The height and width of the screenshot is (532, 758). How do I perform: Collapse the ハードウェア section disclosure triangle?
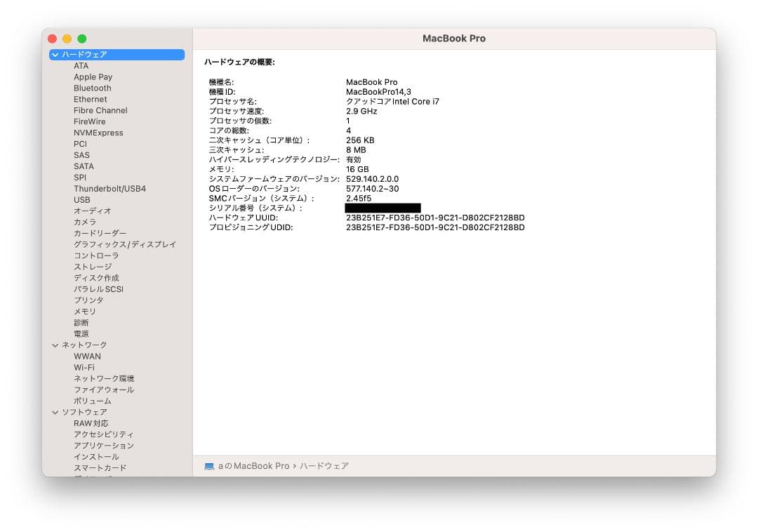(x=55, y=54)
